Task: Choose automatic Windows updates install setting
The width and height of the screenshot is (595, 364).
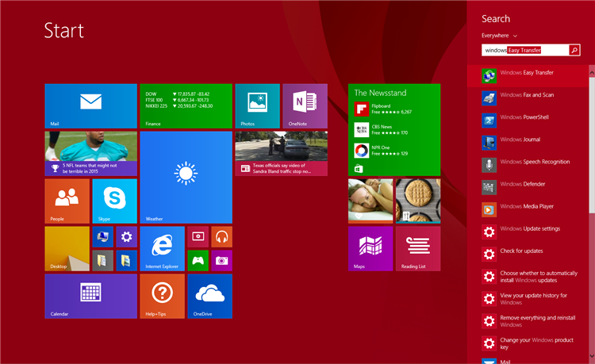Action: coord(528,277)
